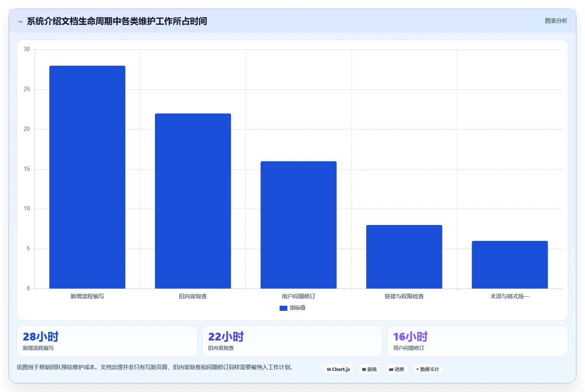Click the y-axis value 30
This screenshot has width=585, height=392.
point(27,49)
